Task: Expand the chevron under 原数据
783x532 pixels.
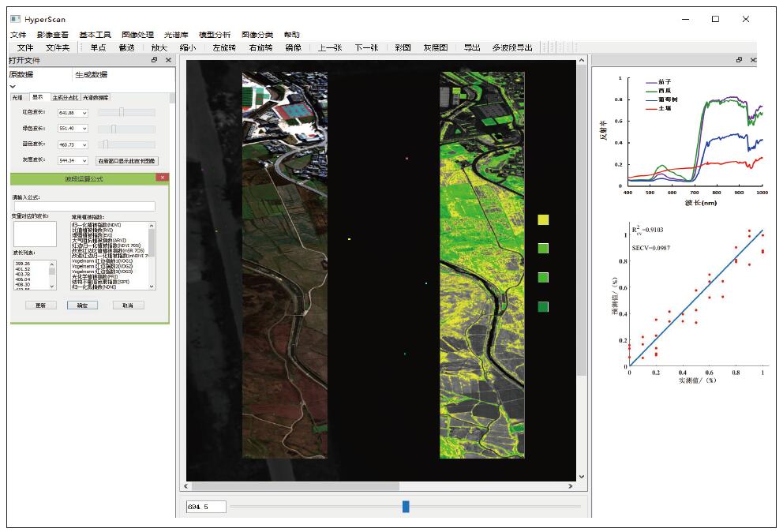Action: click(13, 86)
